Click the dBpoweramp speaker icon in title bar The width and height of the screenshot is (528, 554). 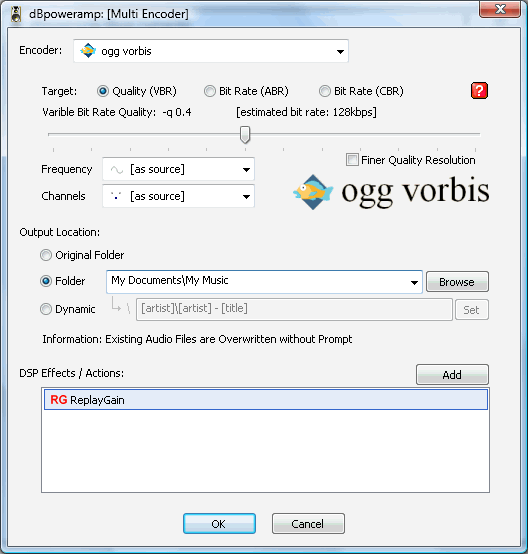(x=16, y=14)
